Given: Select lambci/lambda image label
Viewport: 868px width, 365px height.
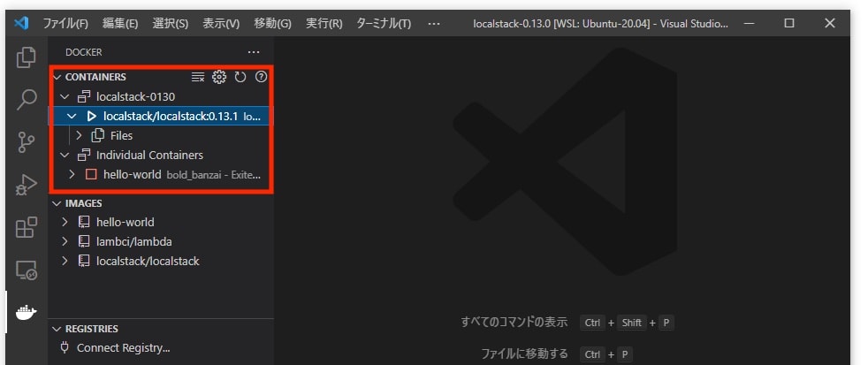Looking at the screenshot, I should pyautogui.click(x=134, y=241).
